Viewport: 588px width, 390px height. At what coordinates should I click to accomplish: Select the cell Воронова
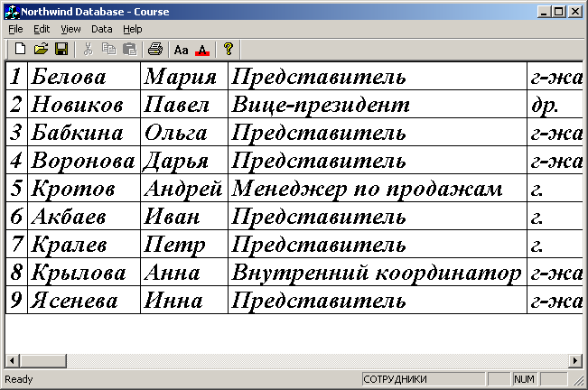pos(84,160)
